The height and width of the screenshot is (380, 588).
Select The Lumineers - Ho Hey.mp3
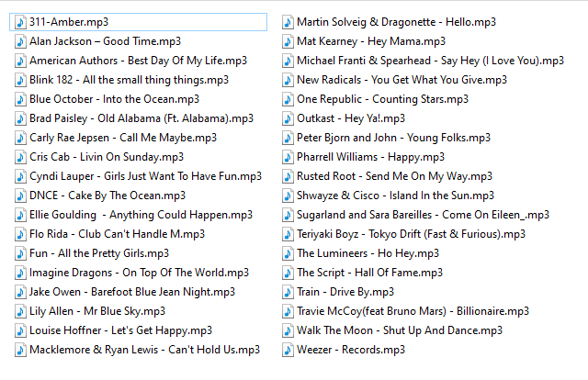(367, 253)
